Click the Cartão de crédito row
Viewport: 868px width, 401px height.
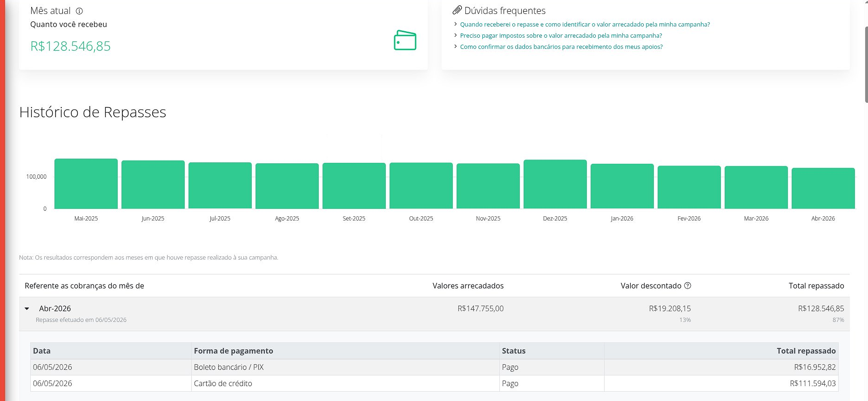click(x=434, y=383)
